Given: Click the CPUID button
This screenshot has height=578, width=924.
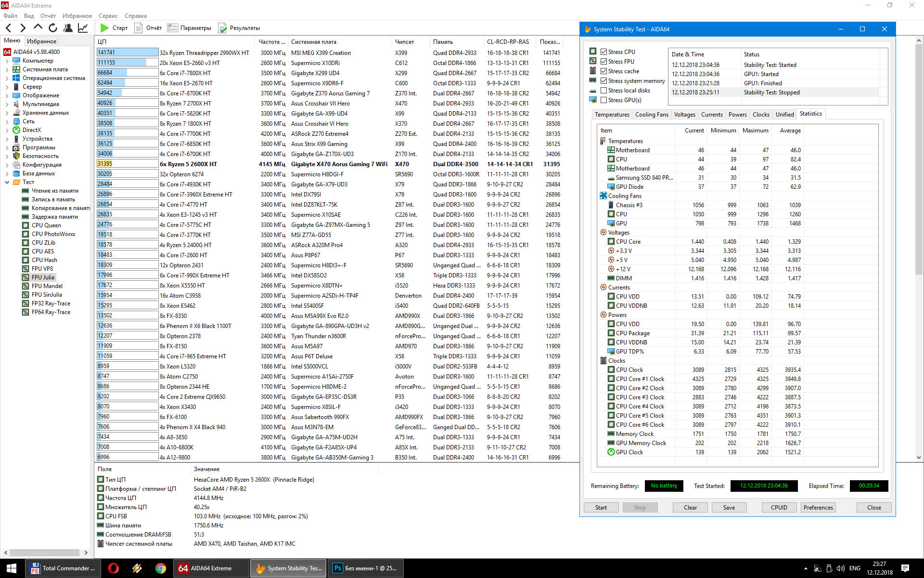Looking at the screenshot, I should 779,507.
